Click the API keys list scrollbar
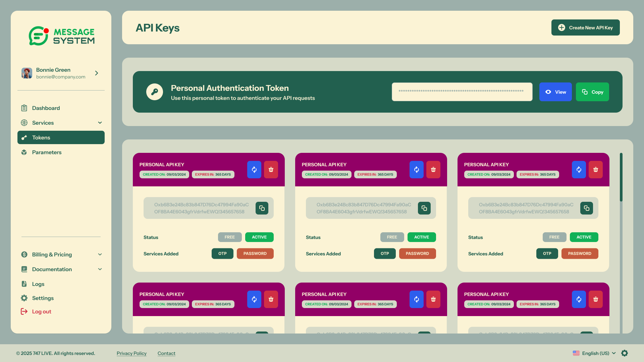This screenshot has width=644, height=362. point(621,177)
